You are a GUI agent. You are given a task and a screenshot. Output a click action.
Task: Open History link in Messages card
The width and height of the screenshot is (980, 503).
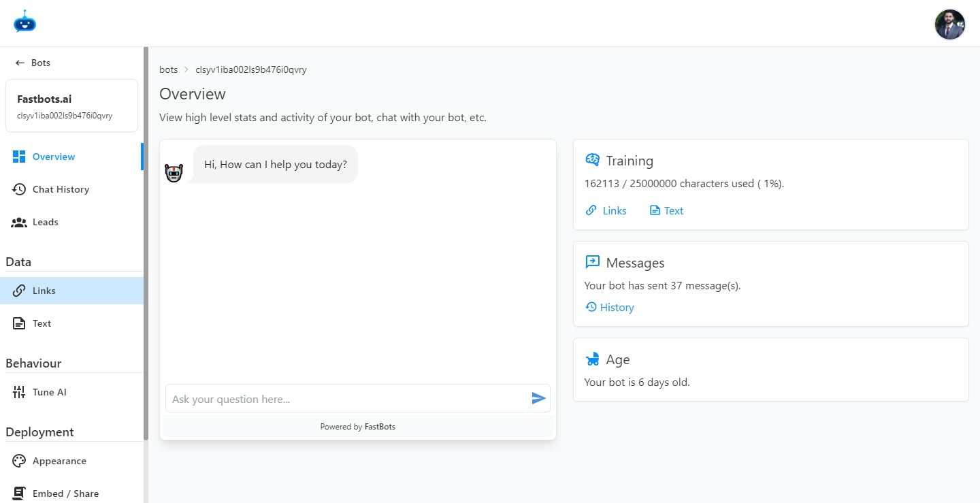(x=610, y=308)
